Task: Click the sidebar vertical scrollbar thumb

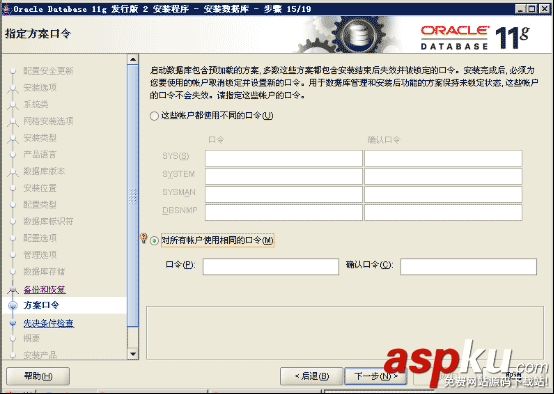Action: 133,195
